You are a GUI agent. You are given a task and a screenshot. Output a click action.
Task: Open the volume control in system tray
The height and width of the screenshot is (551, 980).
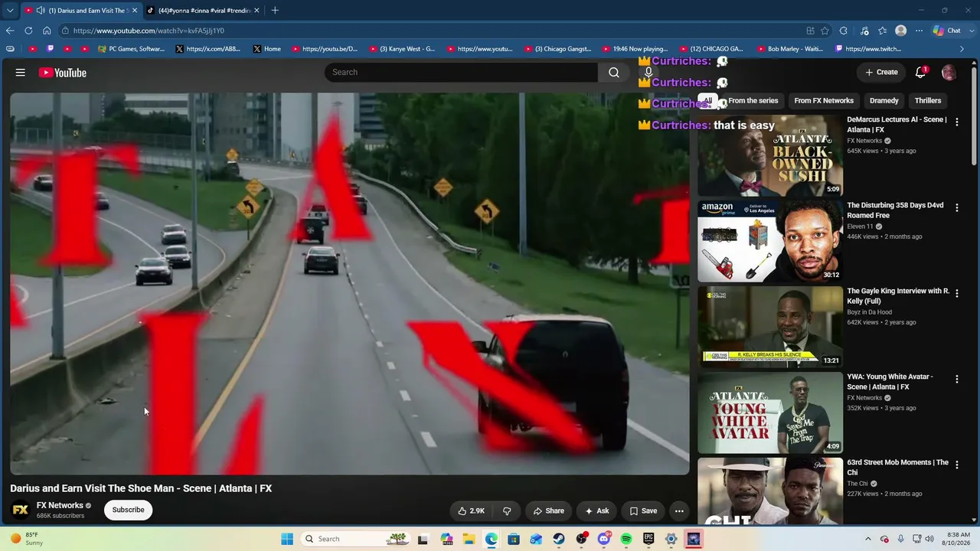tap(930, 539)
